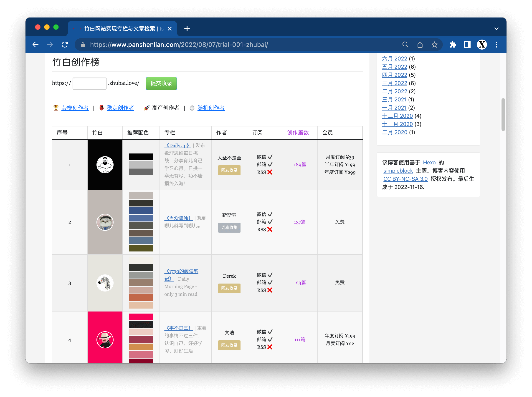Viewport: 532px width, 397px height.
Task: Open the X profile avatar
Action: pos(482,45)
